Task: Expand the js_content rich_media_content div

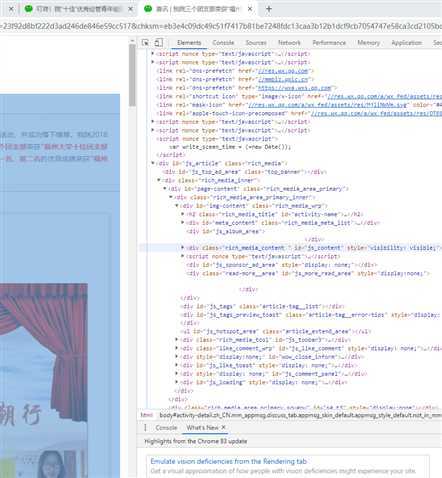Action: tap(183, 248)
